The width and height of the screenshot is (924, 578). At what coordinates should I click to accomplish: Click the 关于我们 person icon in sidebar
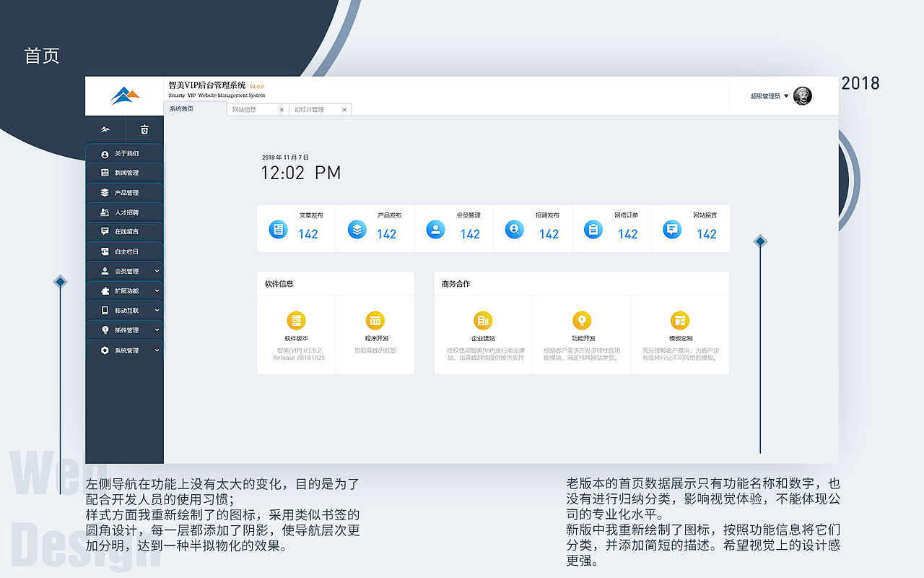pos(105,154)
